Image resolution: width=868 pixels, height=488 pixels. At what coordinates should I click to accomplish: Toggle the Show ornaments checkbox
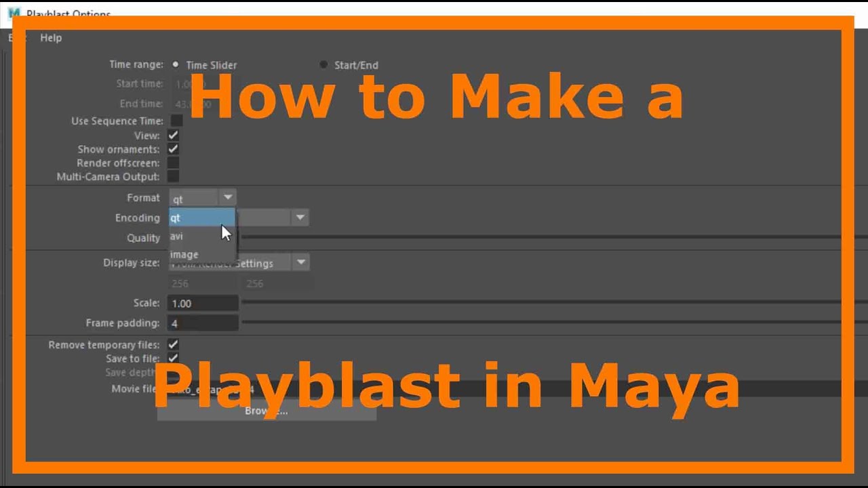174,149
